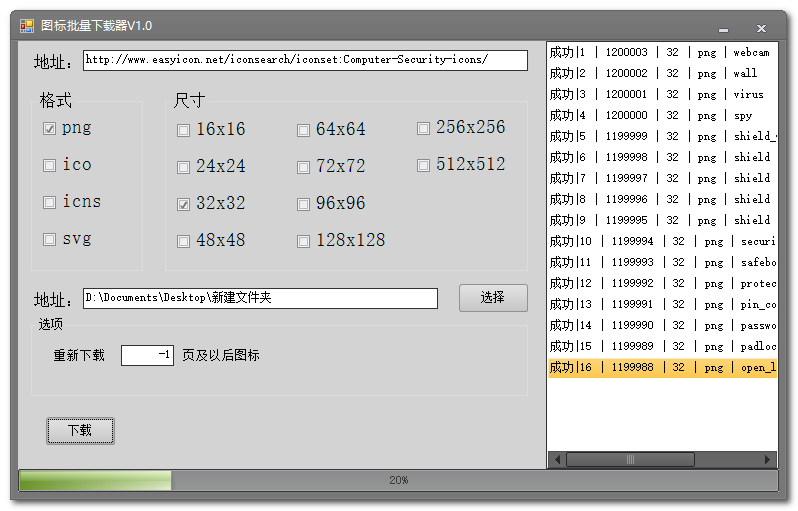Click the horizontal scrollbar thumb in log list
Viewport: 798px width, 511px height.
coord(630,460)
